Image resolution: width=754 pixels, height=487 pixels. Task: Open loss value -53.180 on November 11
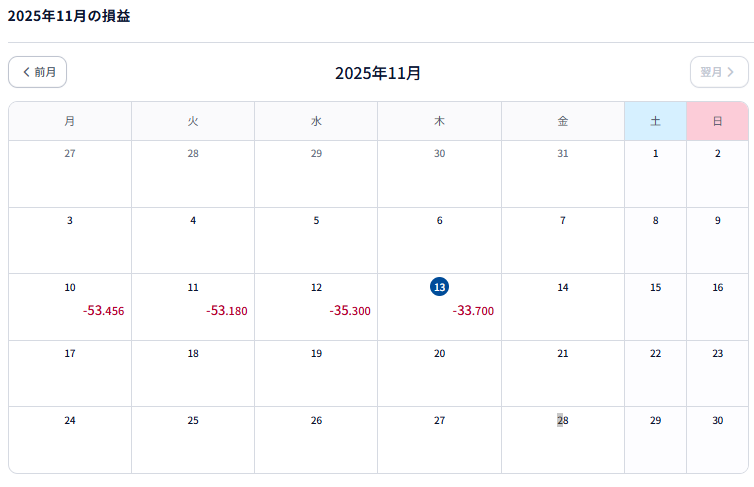tap(227, 311)
